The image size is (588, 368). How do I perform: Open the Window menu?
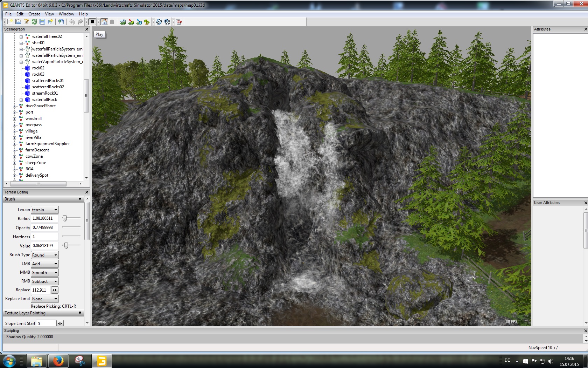click(66, 14)
